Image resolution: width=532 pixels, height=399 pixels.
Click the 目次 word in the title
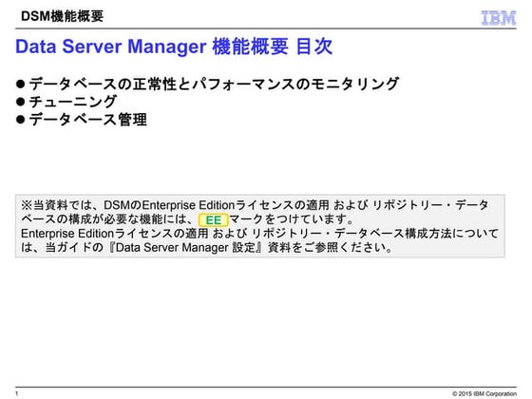point(314,47)
